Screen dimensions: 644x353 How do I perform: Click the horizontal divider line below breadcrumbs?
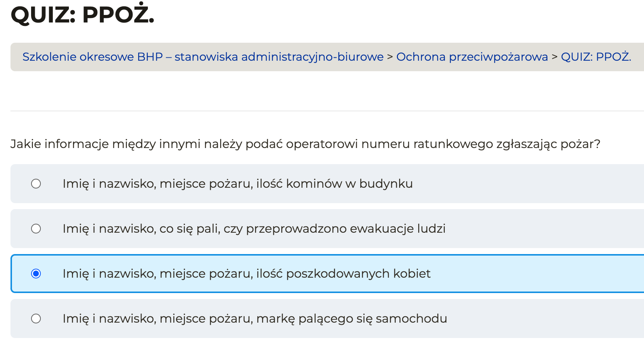click(x=326, y=111)
